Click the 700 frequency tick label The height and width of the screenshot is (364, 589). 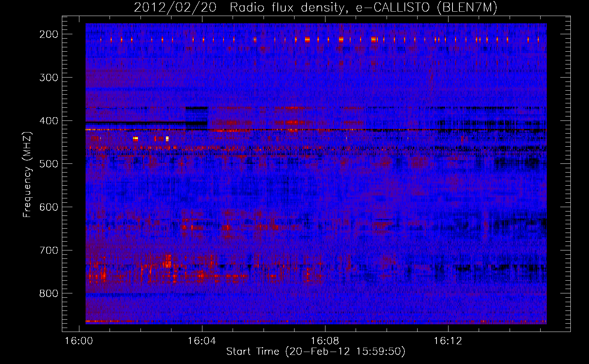point(48,250)
